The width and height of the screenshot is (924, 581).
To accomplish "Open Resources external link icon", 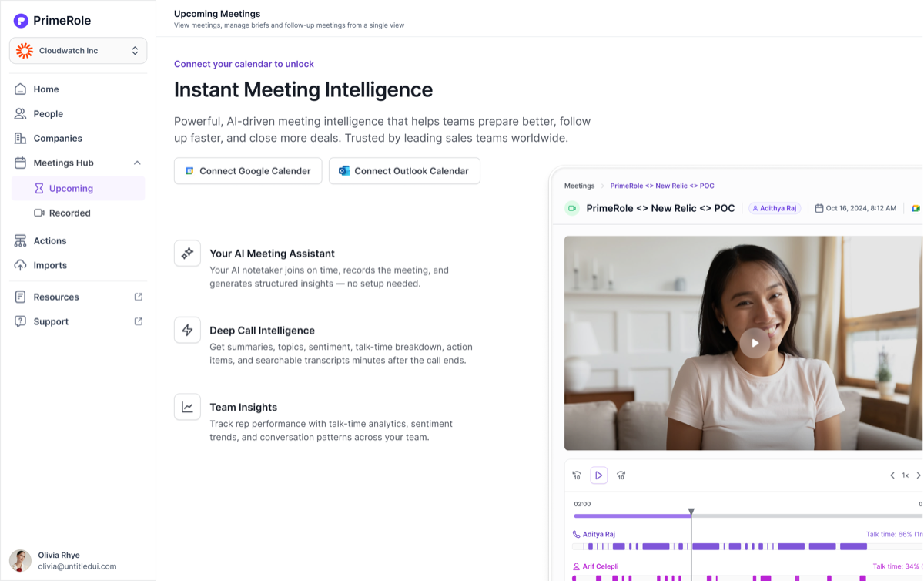I will pyautogui.click(x=139, y=297).
